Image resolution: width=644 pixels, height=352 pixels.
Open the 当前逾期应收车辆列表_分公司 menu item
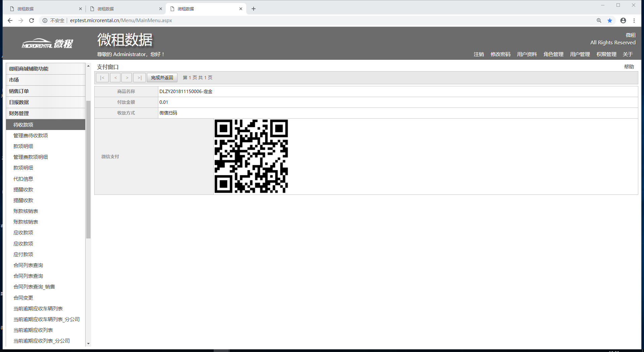click(x=47, y=319)
